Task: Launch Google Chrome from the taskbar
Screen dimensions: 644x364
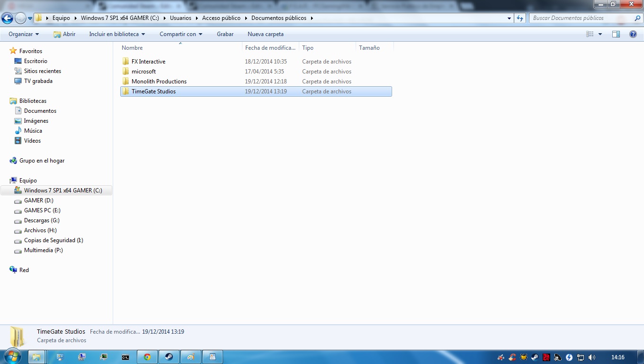Action: tap(147, 357)
